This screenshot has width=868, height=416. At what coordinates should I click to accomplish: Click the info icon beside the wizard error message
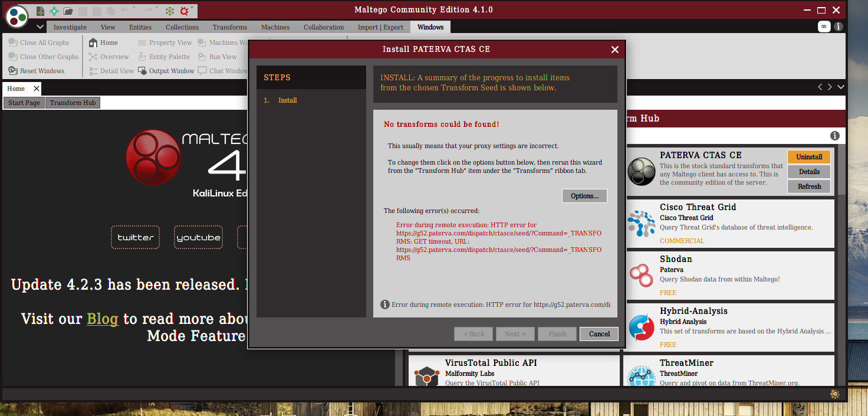coord(385,304)
